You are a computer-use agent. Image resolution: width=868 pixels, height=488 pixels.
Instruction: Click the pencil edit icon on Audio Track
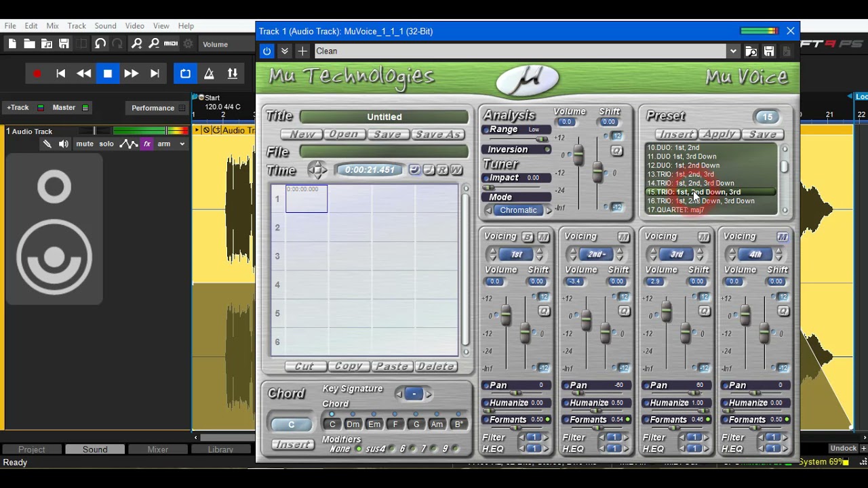tap(47, 144)
